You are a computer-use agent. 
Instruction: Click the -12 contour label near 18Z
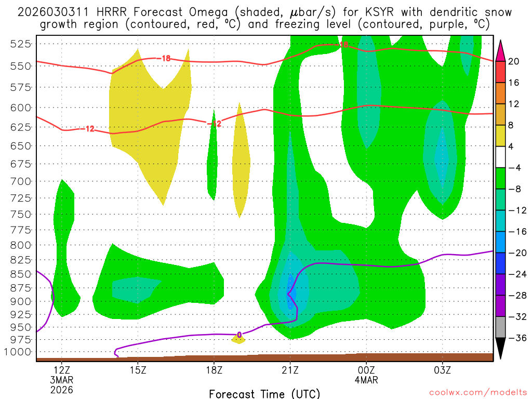(x=214, y=124)
